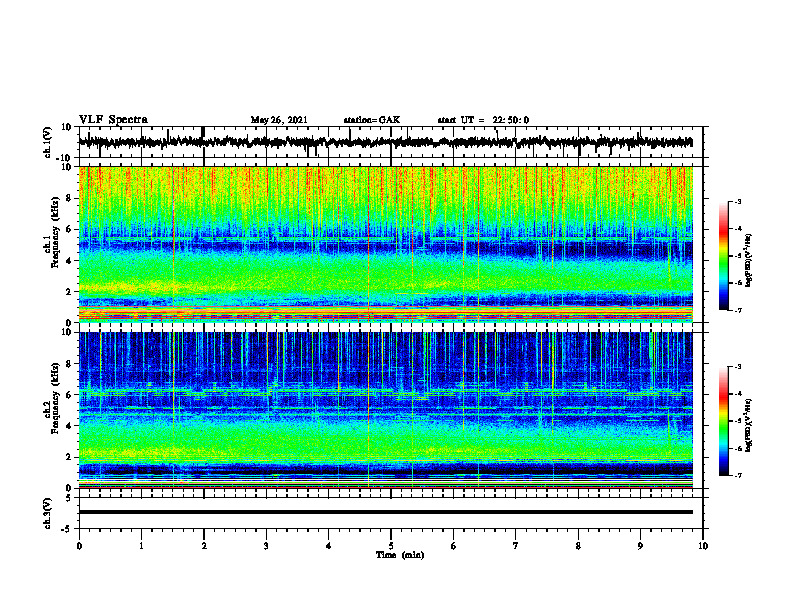Click the thick black ch.3 voltage trace
The height and width of the screenshot is (612, 792).
click(x=386, y=512)
